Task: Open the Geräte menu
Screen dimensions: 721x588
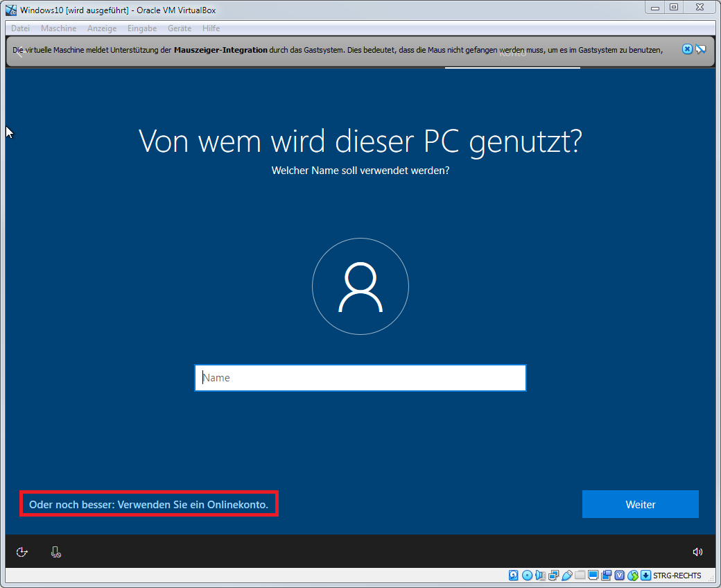Action: click(x=180, y=28)
